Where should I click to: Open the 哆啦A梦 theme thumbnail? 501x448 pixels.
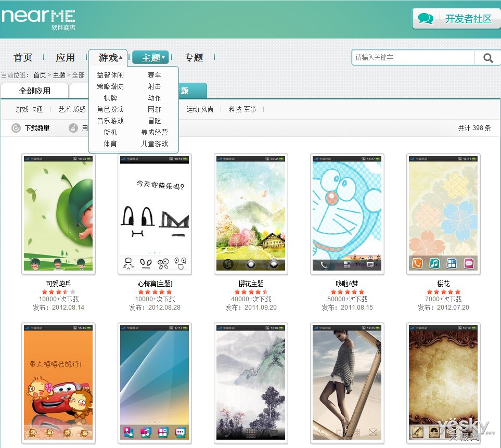(x=347, y=214)
